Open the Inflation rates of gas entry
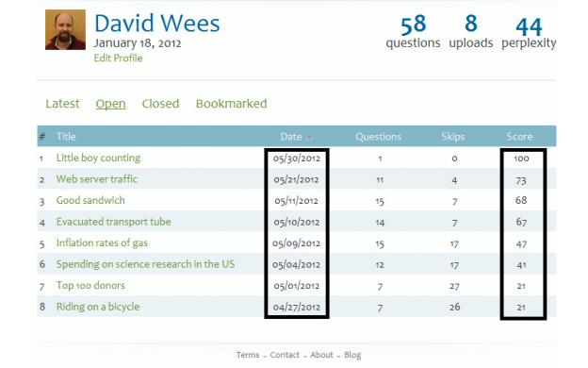588x368 pixels. [x=102, y=243]
